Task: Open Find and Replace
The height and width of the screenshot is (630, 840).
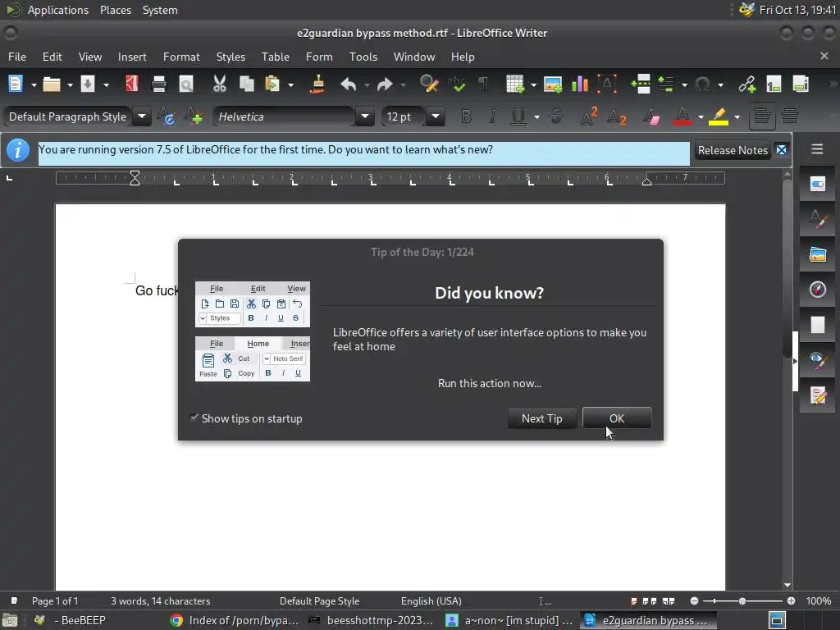Action: coord(429,84)
